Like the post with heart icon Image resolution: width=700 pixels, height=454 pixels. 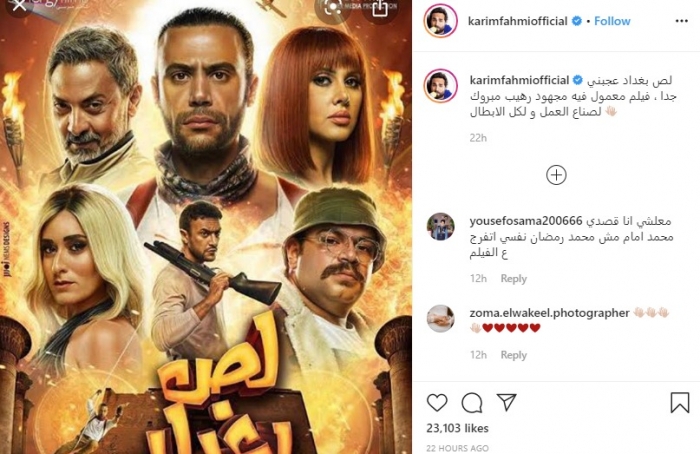[437, 403]
